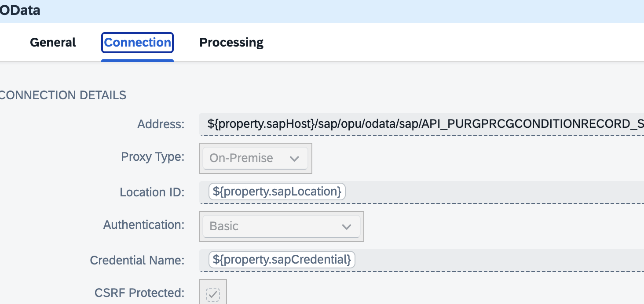Switch to the General tab

(52, 42)
